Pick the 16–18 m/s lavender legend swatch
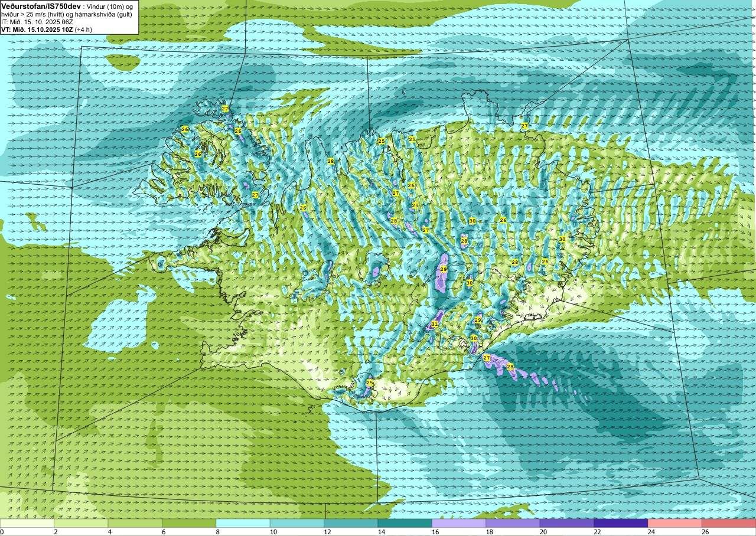This screenshot has height=536, width=756. click(459, 523)
